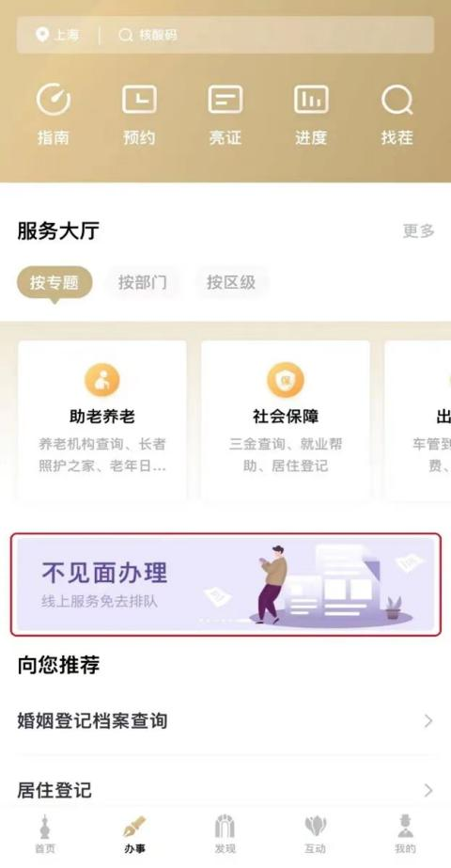Viewport: 451px width, 868px height.
Task: Select the 社会保障 shield icon
Action: pos(286,380)
